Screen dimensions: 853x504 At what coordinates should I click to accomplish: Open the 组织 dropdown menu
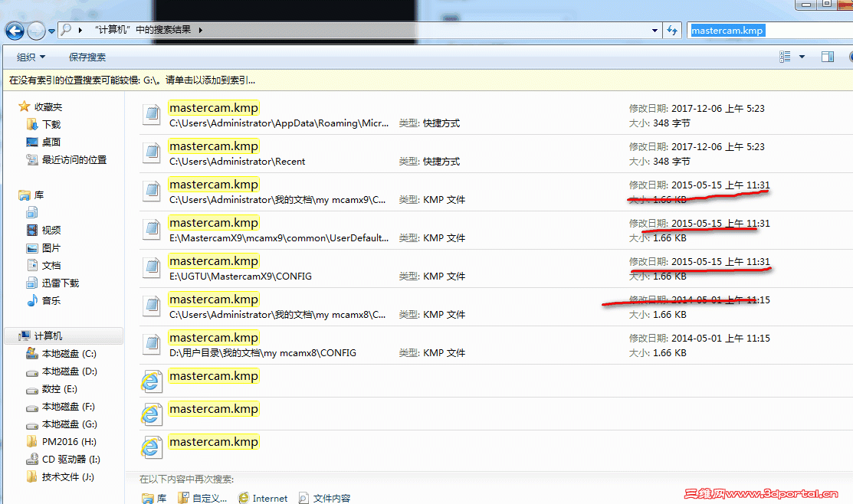coord(31,56)
